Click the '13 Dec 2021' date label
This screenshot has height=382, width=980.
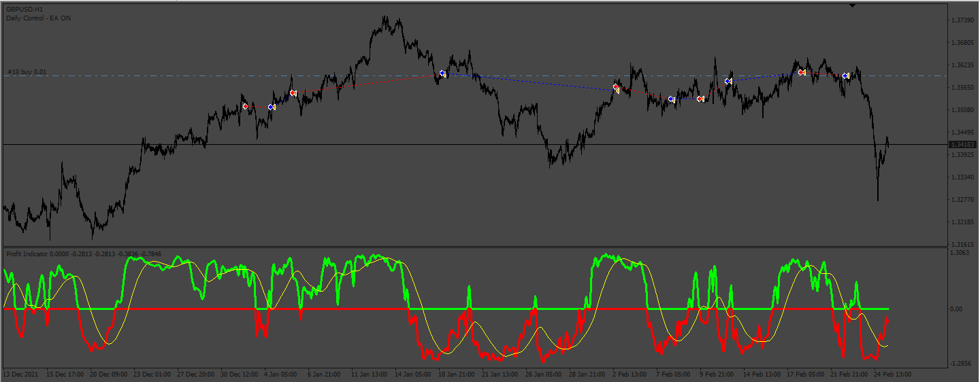(22, 374)
